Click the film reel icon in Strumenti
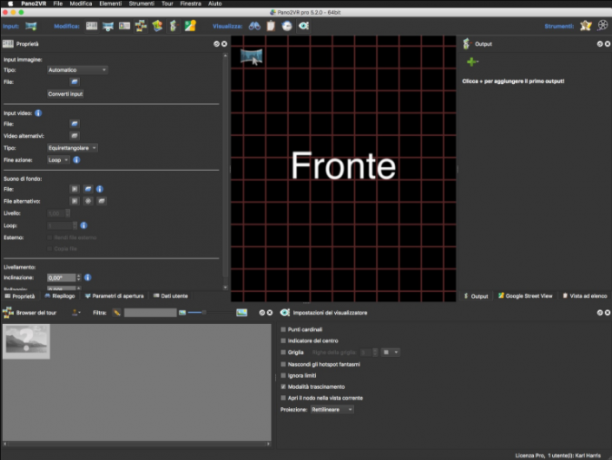The width and height of the screenshot is (612, 460). (603, 26)
